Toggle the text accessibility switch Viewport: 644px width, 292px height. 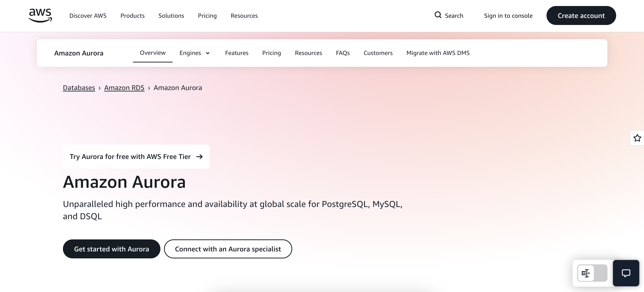592,273
